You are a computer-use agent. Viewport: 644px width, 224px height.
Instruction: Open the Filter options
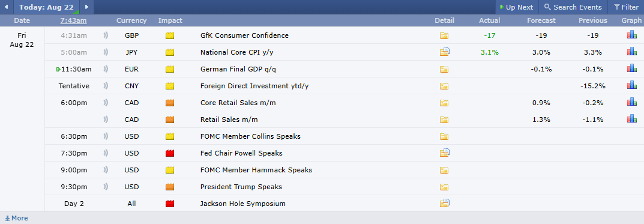click(x=626, y=7)
